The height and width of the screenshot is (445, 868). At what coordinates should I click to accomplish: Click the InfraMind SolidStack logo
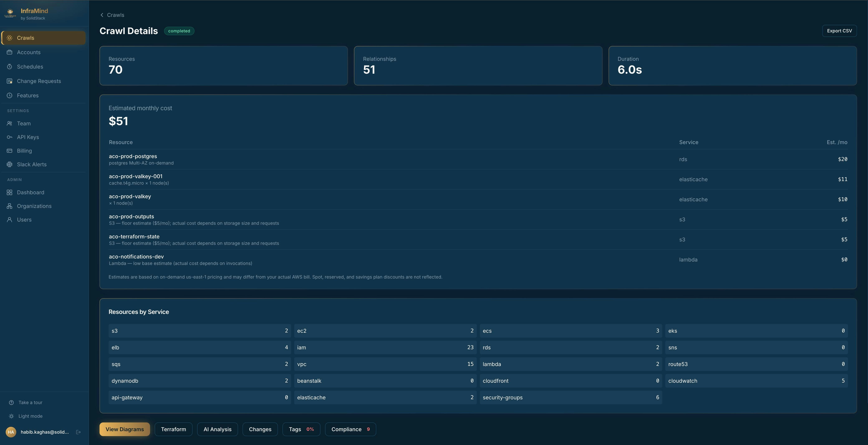click(x=10, y=13)
